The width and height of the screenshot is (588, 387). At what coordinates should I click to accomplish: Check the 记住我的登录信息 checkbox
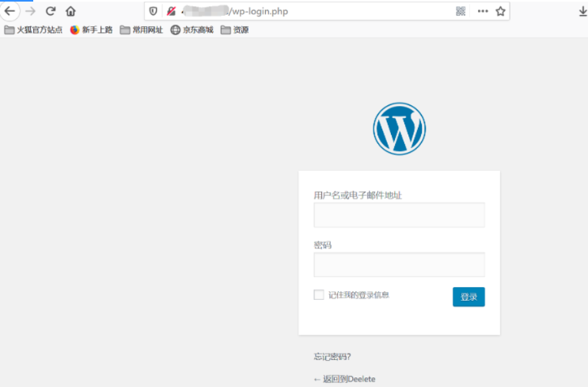pos(319,294)
